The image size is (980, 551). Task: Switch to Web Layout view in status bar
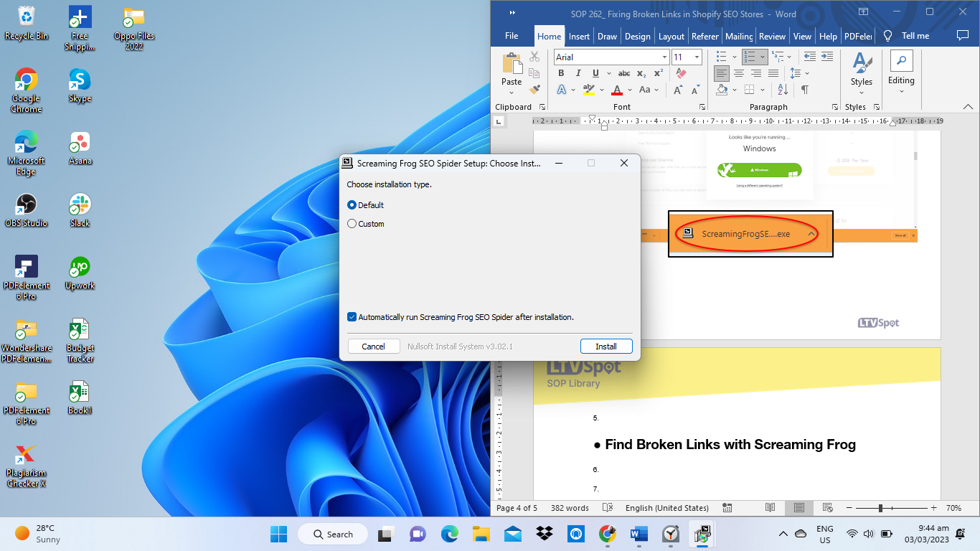point(827,508)
